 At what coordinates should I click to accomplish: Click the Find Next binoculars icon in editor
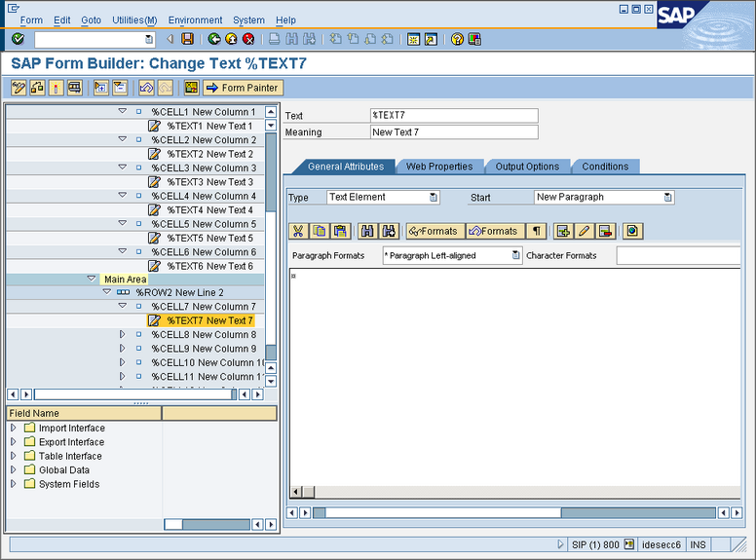389,232
